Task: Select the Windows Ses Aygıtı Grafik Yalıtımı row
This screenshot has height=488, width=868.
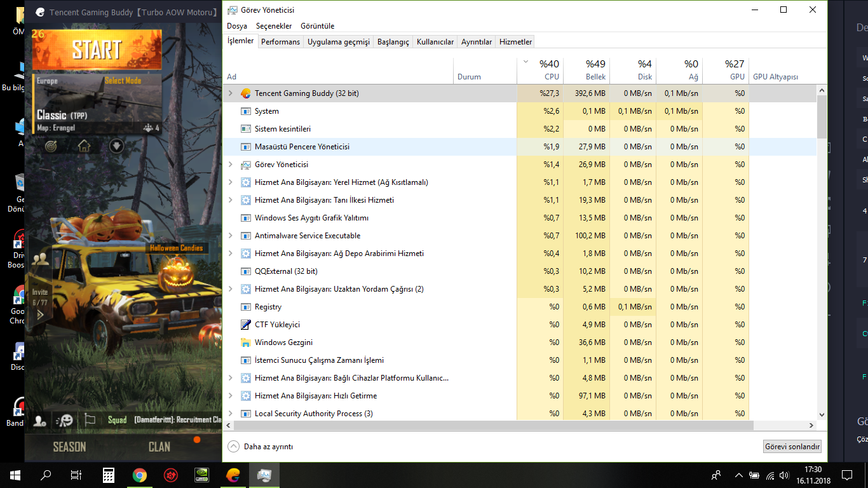Action: tap(520, 218)
